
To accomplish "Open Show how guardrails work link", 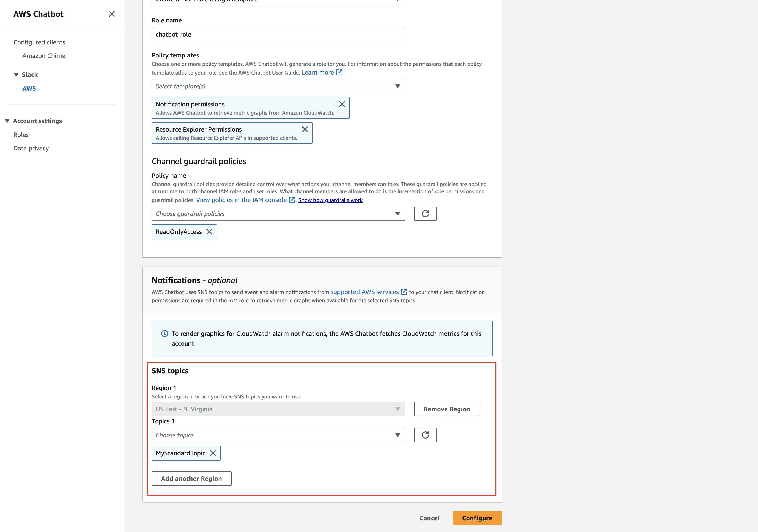I will 330,200.
